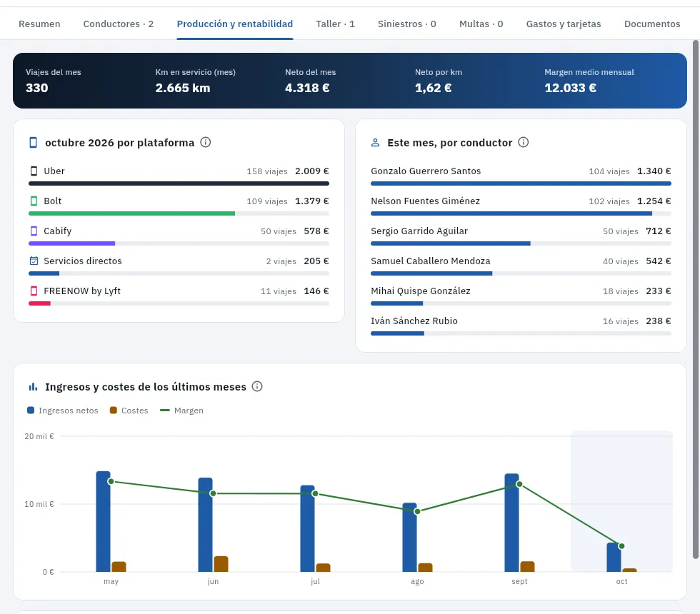Click the Uber platform phone icon
The width and height of the screenshot is (700, 614).
[x=34, y=171]
